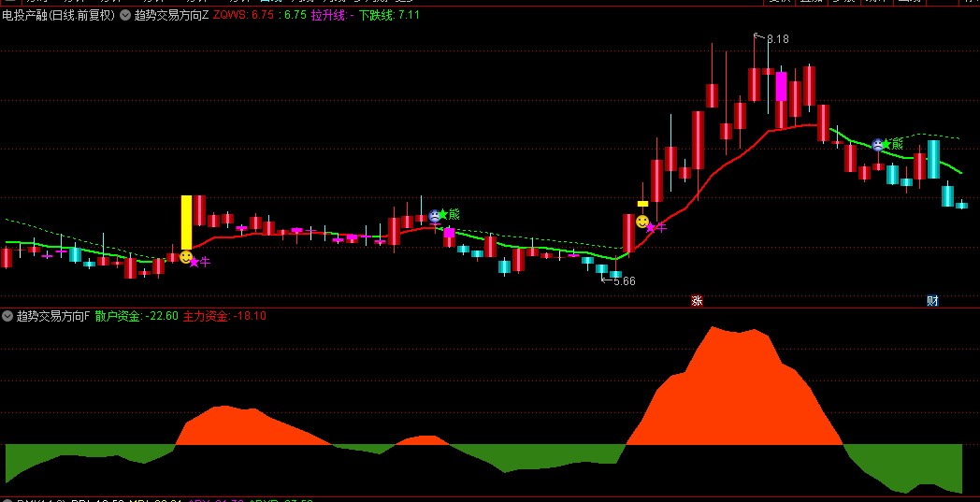Click the sad face icon mid-chart

(435, 216)
